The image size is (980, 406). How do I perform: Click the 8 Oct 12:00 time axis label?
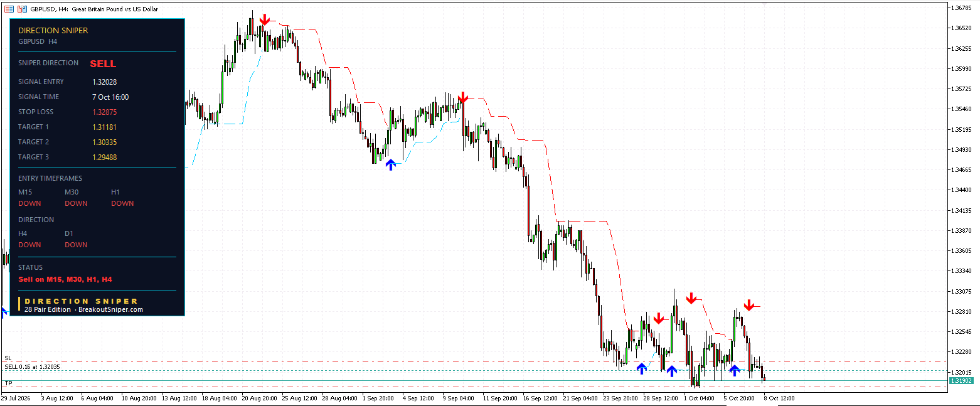coord(778,398)
